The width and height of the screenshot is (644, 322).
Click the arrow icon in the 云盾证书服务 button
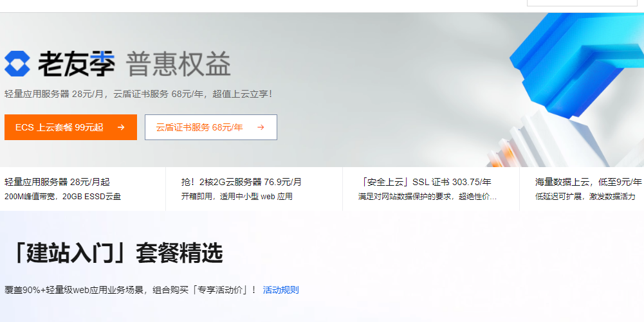pos(261,127)
